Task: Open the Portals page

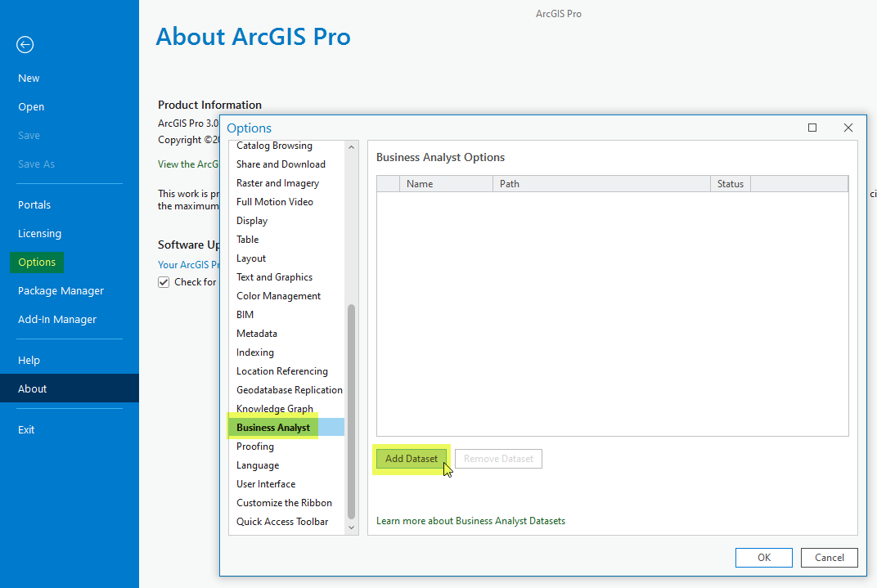Action: [34, 204]
